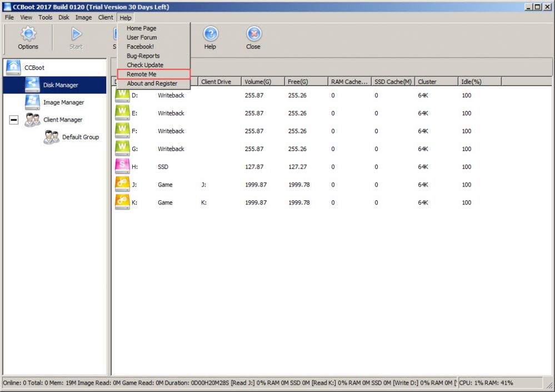Screen dimensions: 555x392
Task: Click idle 100 value in G: row
Action: (467, 149)
